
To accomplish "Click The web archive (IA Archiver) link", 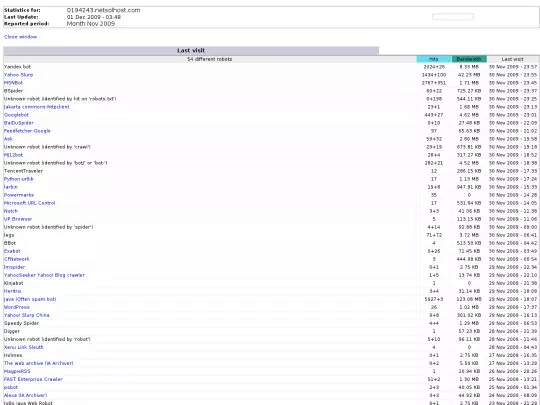I will [39, 363].
